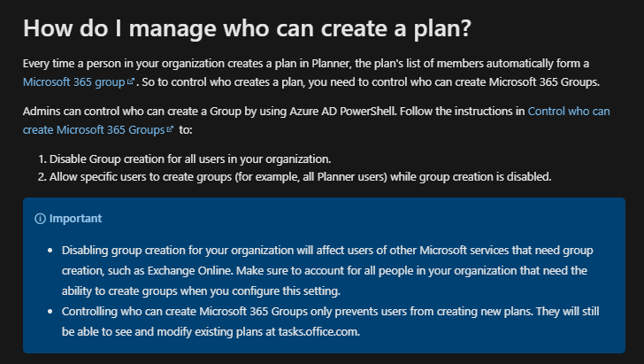Click the 'How do I manage' heading
Screen dimensions: 644x364
247,28
